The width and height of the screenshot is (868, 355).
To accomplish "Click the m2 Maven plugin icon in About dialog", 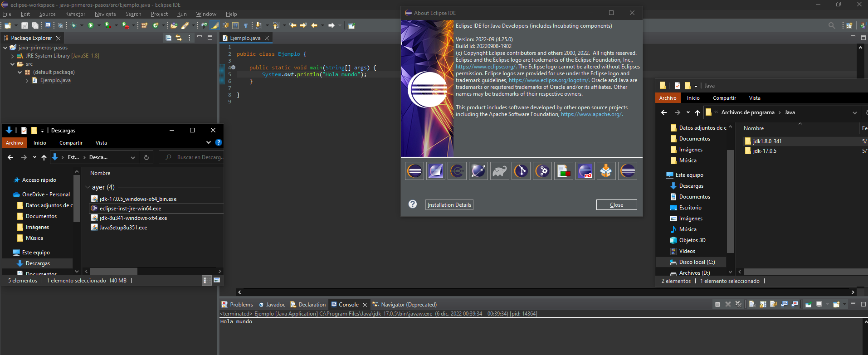I will click(585, 171).
